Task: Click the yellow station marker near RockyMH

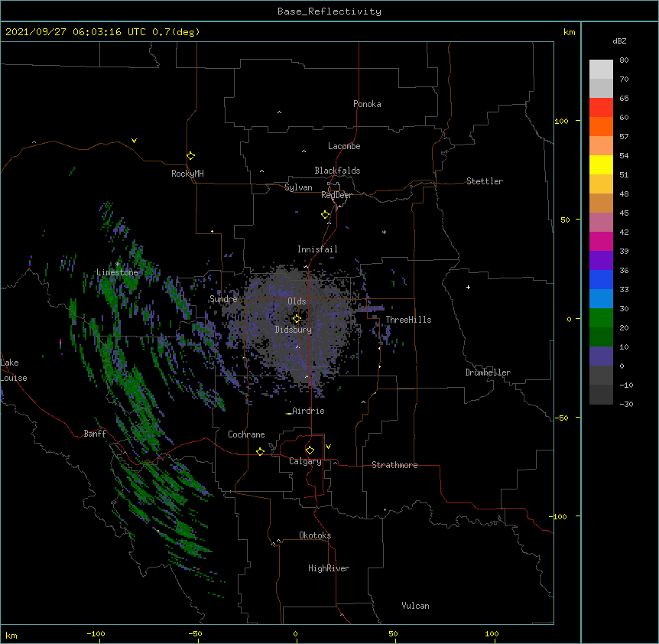Action: point(190,155)
